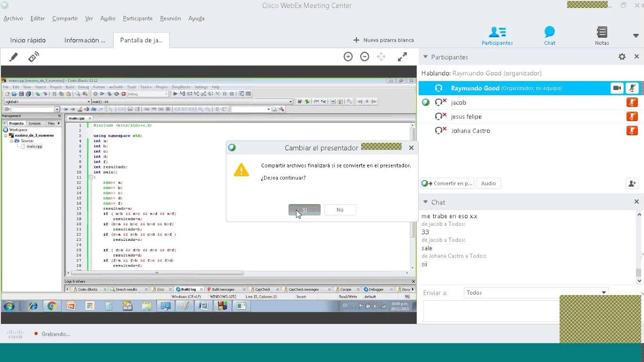Open the Chat panel icon

pyautogui.click(x=549, y=36)
